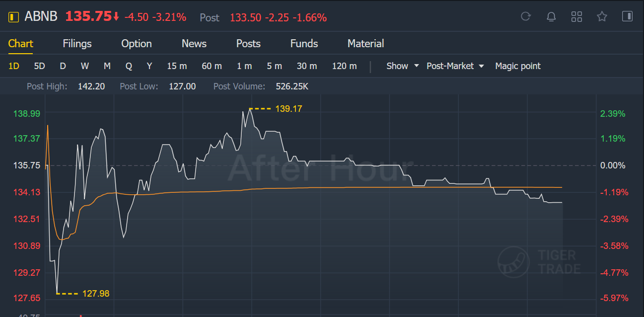
Task: Click the 127.98 low price marker
Action: 96,294
